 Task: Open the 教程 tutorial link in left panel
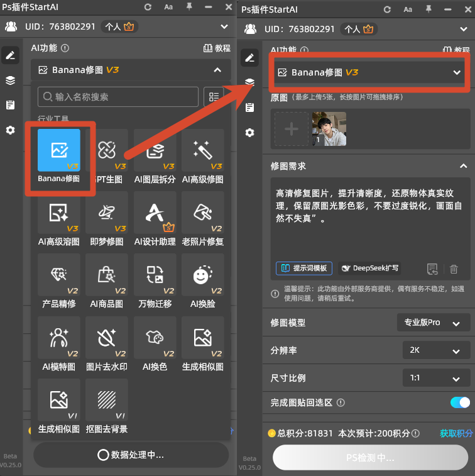point(217,48)
